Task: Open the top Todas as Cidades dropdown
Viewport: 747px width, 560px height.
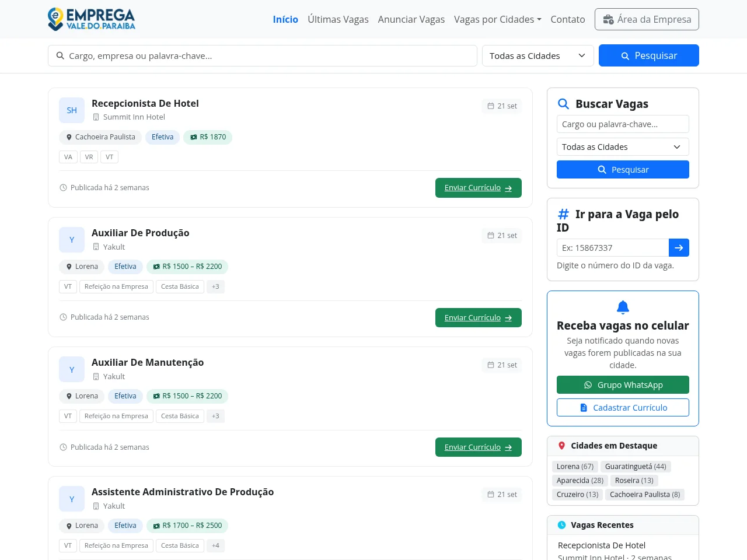Action: tap(538, 56)
